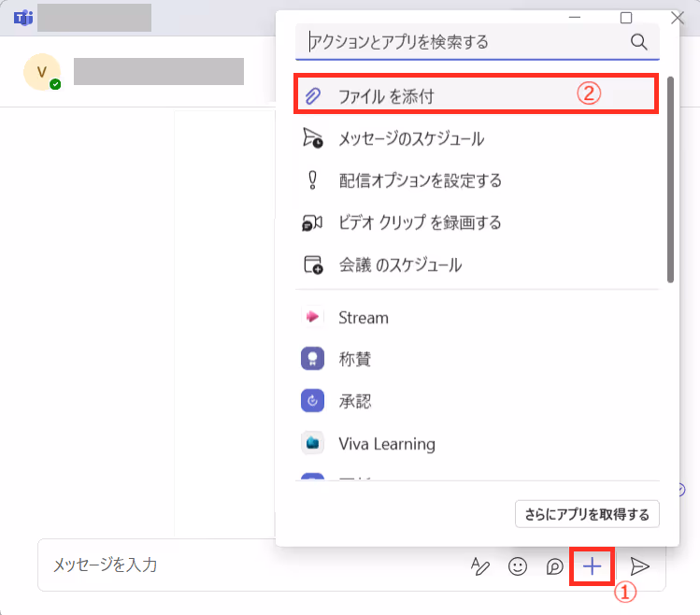Minimize the Teams chat window
The width and height of the screenshot is (700, 615).
[575, 18]
